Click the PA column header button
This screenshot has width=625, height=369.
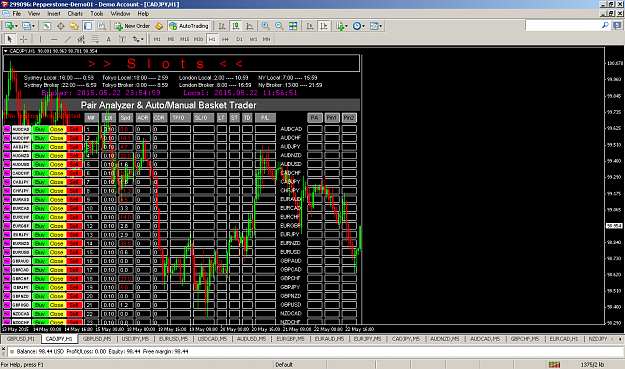[x=314, y=118]
